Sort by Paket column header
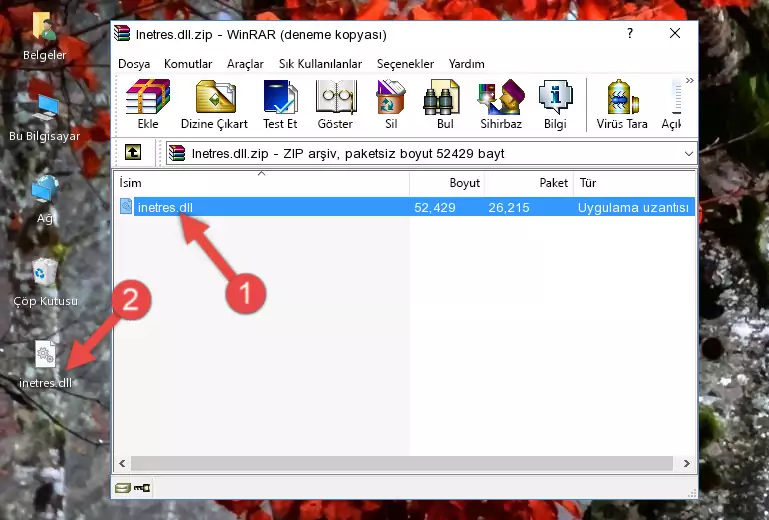The image size is (769, 520). (529, 183)
